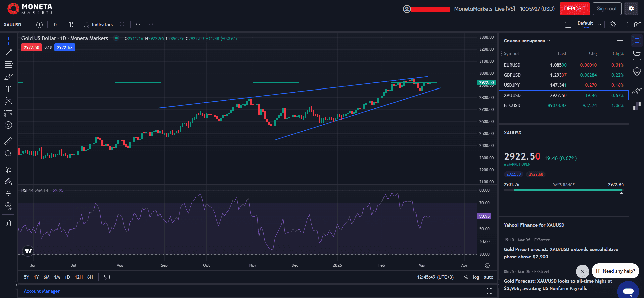Toggle auto scale mode
This screenshot has width=644, height=298.
click(489, 277)
